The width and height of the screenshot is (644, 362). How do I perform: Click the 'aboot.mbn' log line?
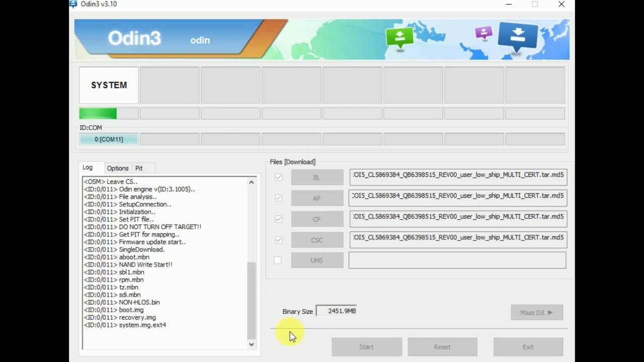click(117, 257)
